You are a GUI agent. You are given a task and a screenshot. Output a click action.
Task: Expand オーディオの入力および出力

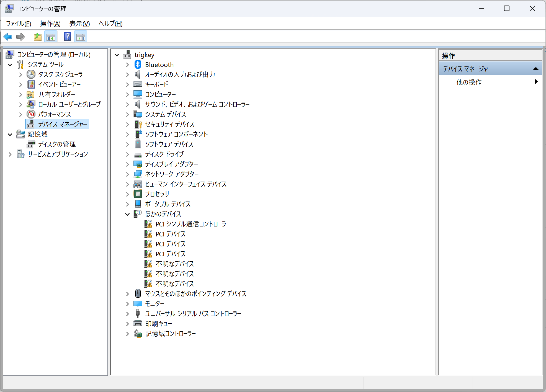[127, 75]
